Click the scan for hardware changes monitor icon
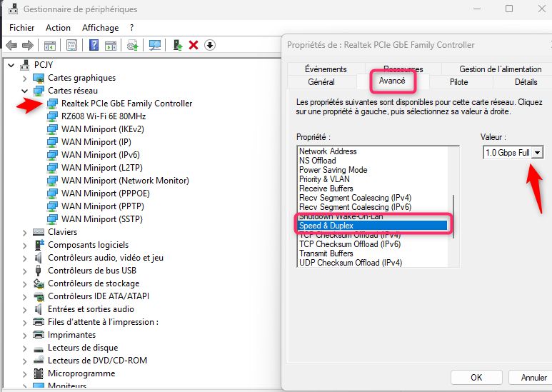 tap(154, 45)
